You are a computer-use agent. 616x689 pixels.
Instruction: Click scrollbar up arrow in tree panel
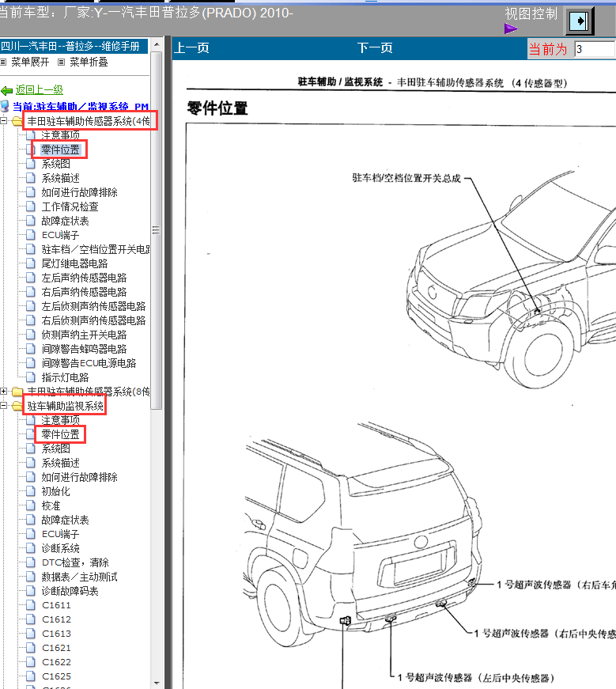[x=156, y=45]
